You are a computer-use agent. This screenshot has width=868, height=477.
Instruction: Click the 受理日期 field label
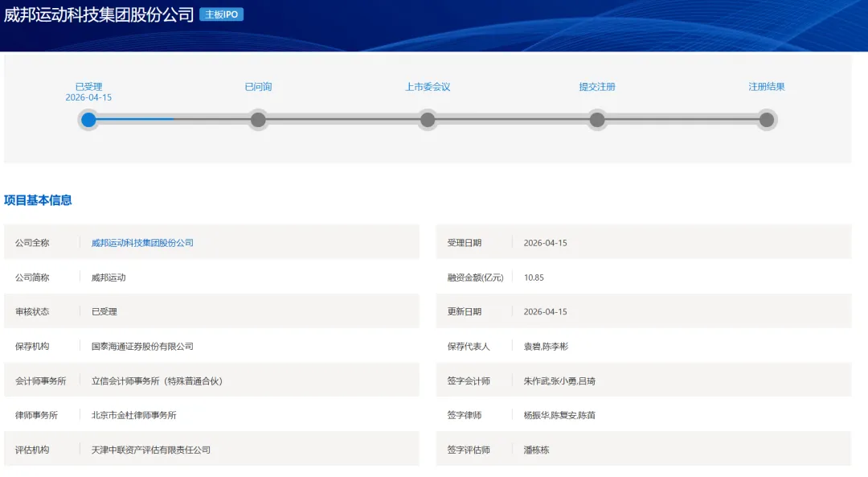point(465,243)
